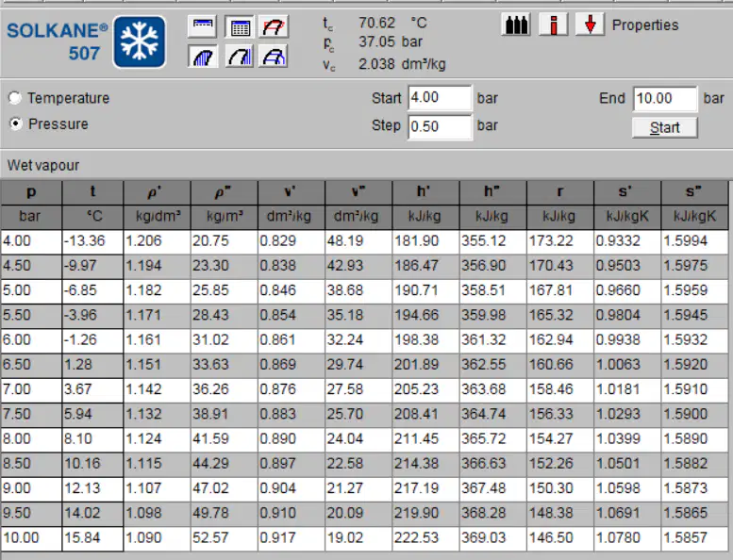Select the table calculation grid icon
This screenshot has width=733, height=560.
[240, 27]
